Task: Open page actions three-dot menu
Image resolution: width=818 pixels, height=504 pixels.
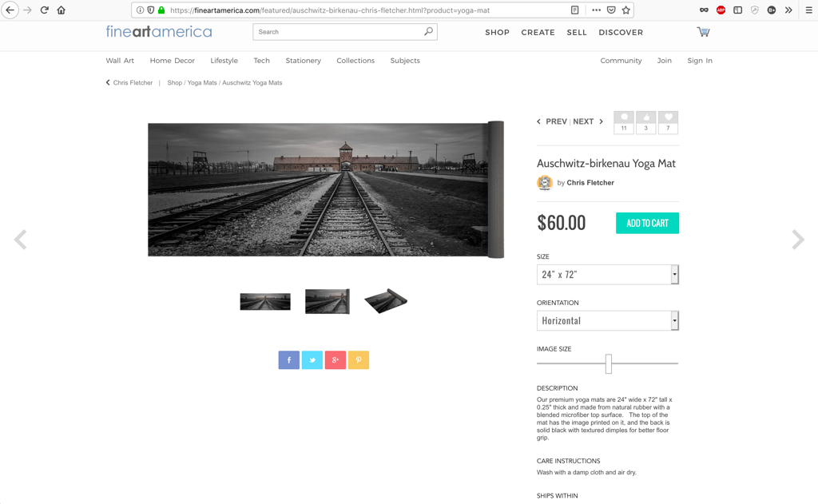Action: pos(596,10)
